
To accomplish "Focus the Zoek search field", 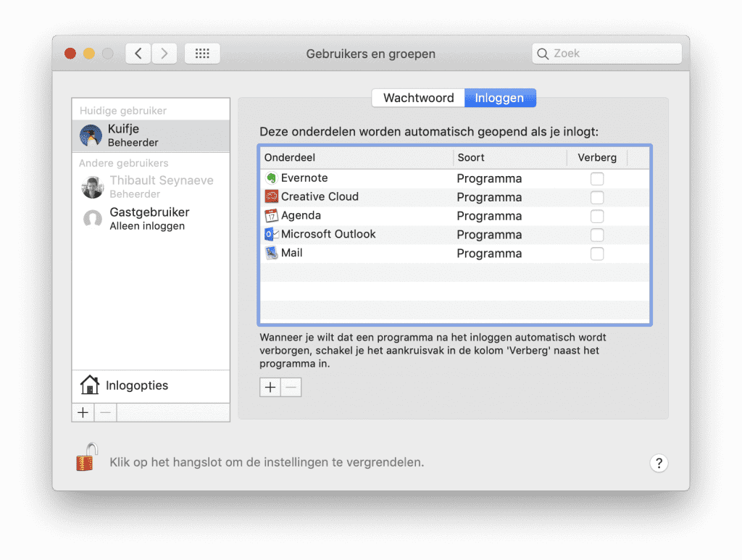I will coord(607,54).
